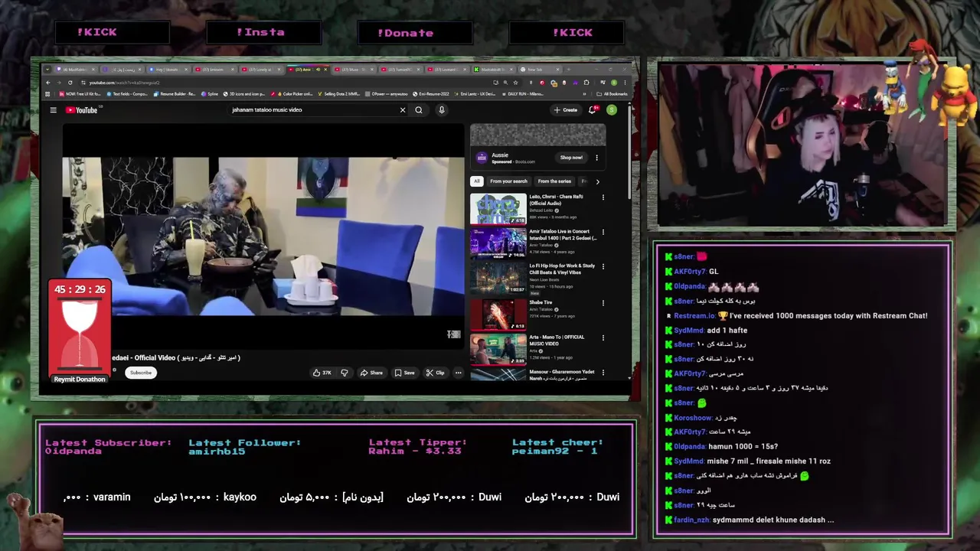
Task: Open the Resume Builder bookmark
Action: [175, 94]
